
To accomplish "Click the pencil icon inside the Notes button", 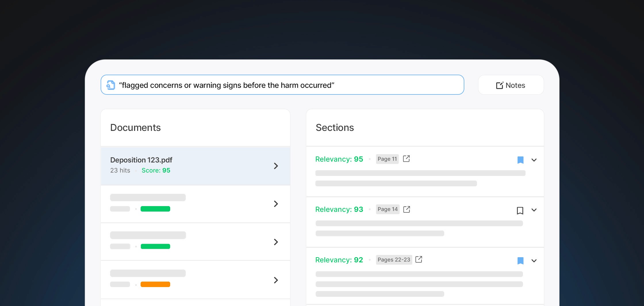I will (x=499, y=85).
